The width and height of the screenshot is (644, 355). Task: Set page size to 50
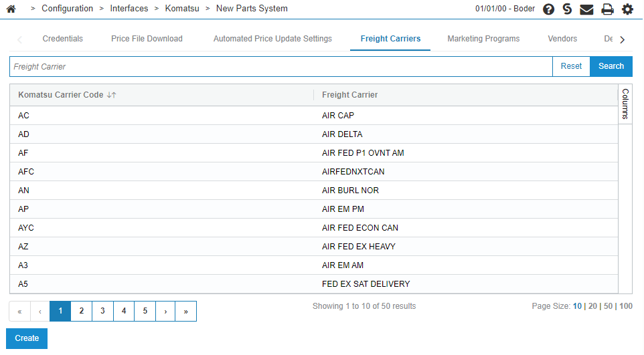click(609, 306)
